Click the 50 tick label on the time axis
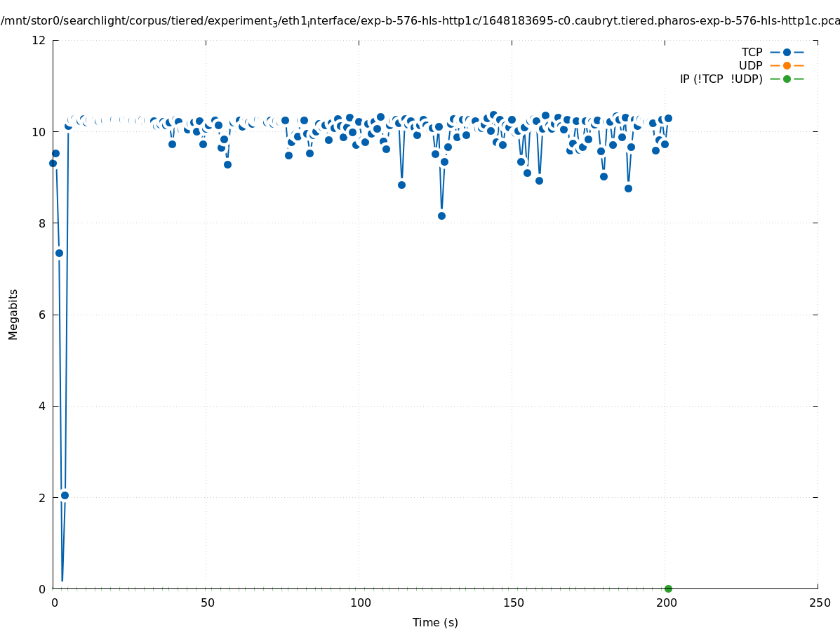Screen dimensions: 840x632 click(207, 603)
